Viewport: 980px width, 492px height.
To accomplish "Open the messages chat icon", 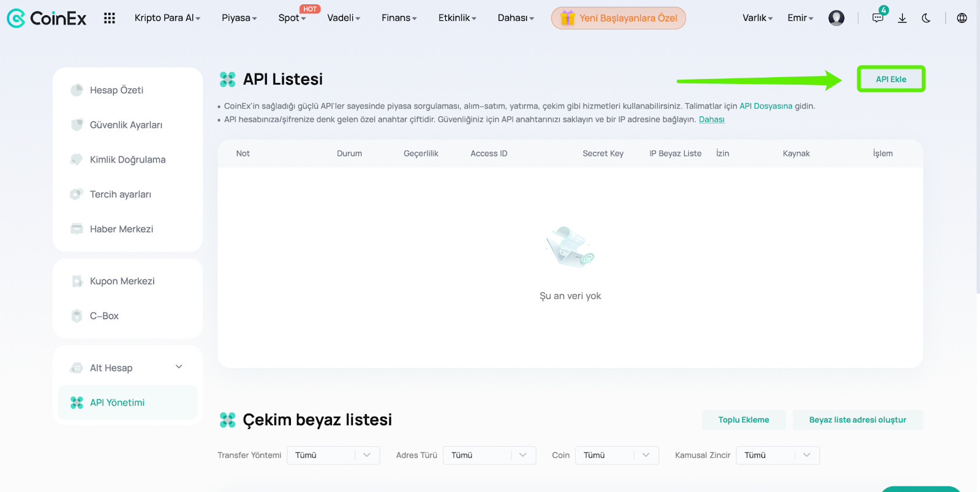I will (878, 18).
